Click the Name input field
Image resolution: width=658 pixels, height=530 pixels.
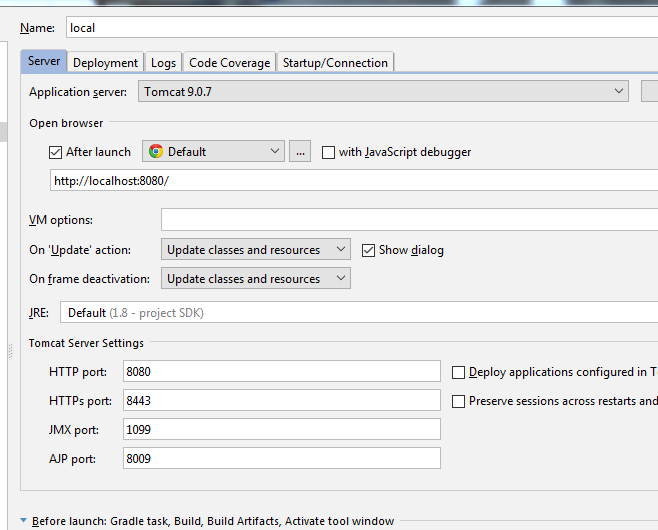362,27
